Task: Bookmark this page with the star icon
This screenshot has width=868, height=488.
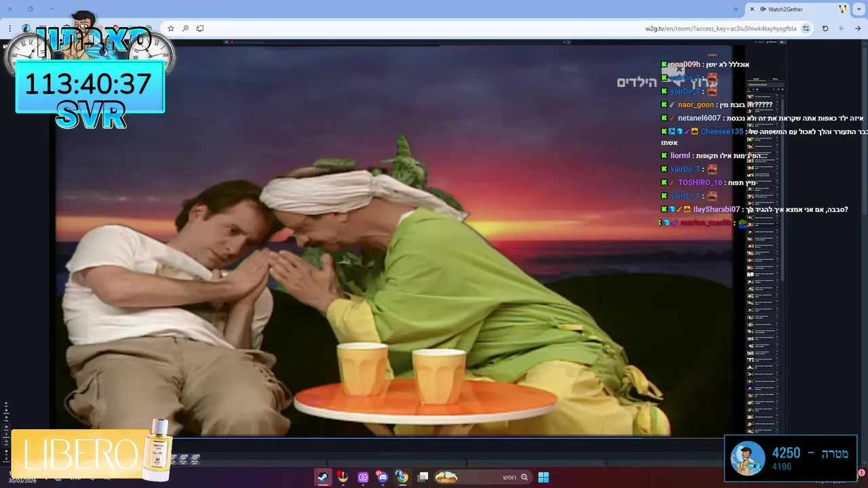Action: coord(171,28)
